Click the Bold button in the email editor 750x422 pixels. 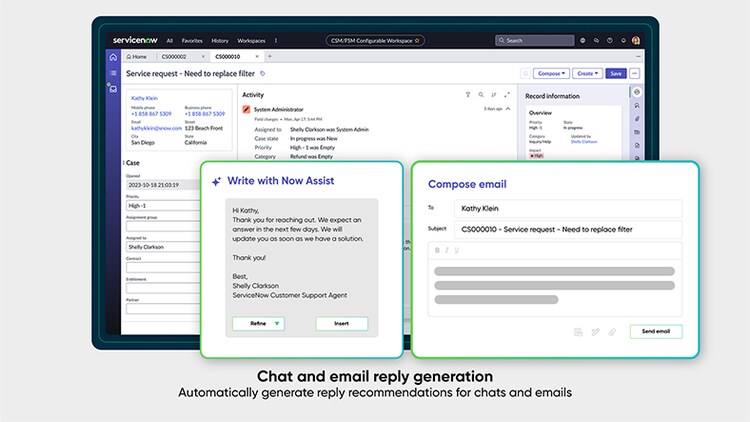tap(437, 250)
